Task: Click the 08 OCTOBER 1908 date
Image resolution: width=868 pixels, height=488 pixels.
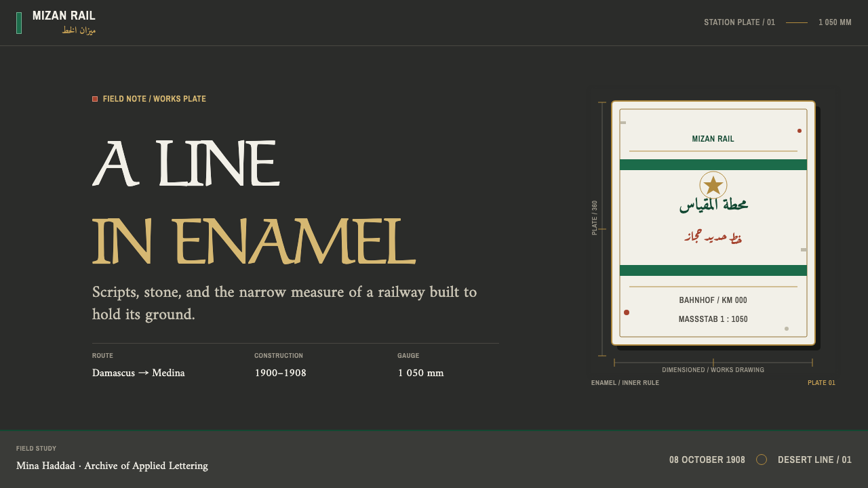Action: [x=707, y=460]
